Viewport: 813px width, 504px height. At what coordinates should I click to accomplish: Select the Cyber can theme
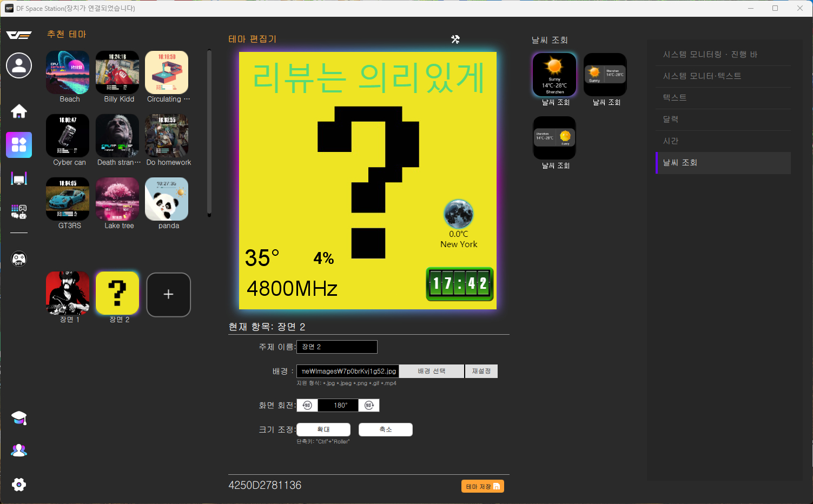[x=68, y=136]
